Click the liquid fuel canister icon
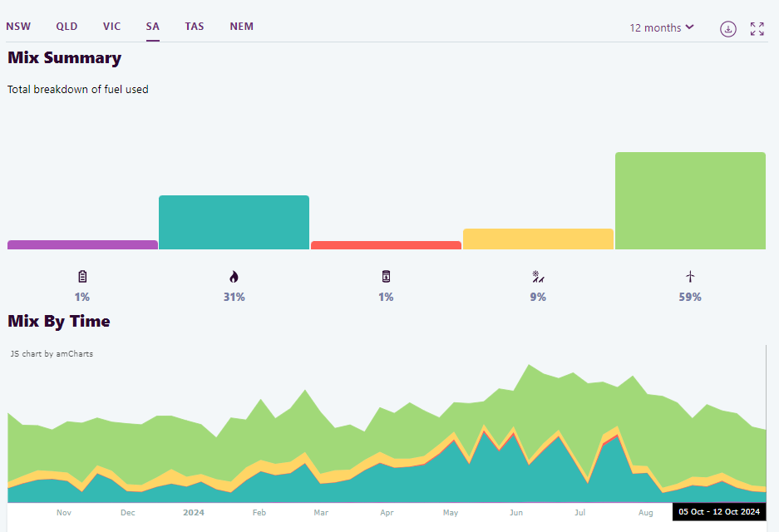Screen dimensions: 779x532 click(386, 277)
